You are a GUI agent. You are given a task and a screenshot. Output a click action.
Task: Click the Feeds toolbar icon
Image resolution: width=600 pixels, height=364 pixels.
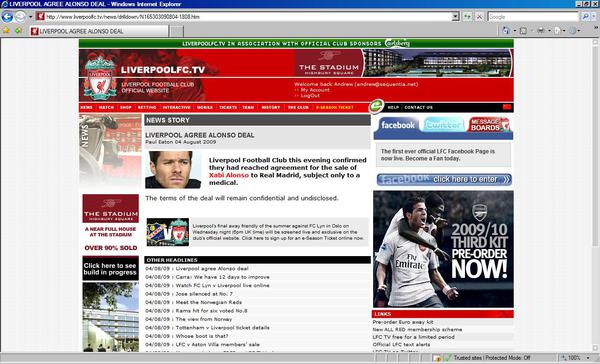(x=523, y=31)
